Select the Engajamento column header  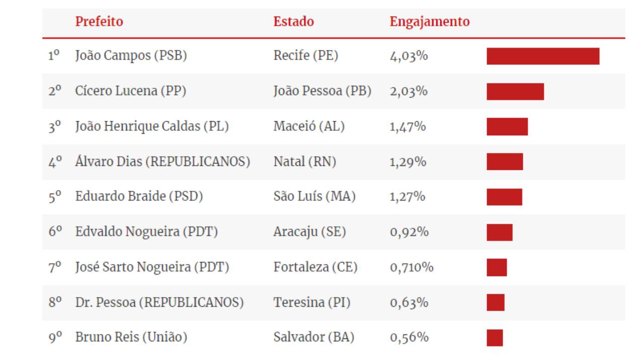[429, 22]
